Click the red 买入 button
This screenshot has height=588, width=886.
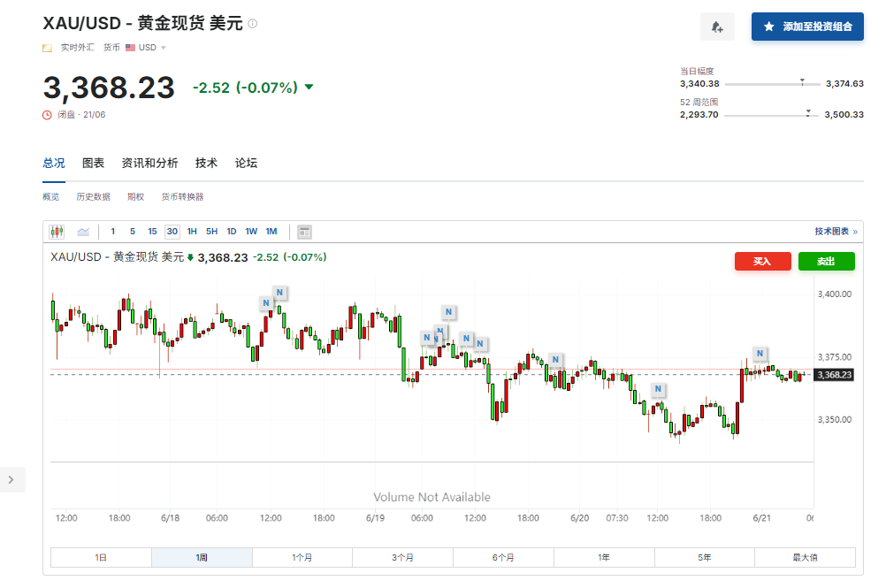tap(761, 261)
